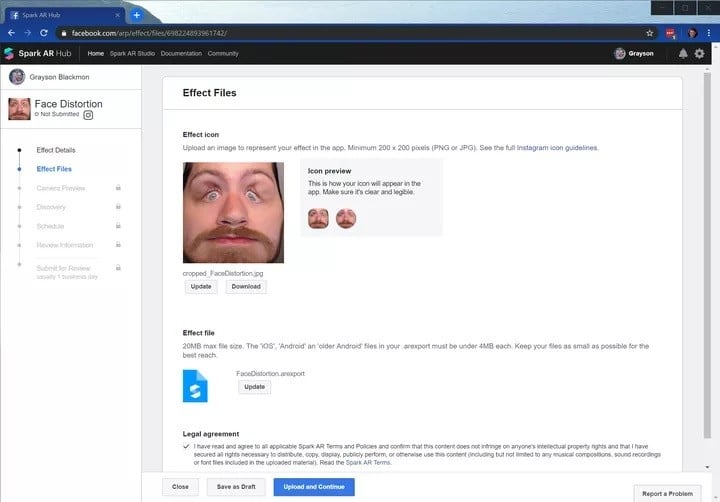The image size is (720, 502).
Task: Click the large Face Distortion icon image
Action: [x=233, y=213]
